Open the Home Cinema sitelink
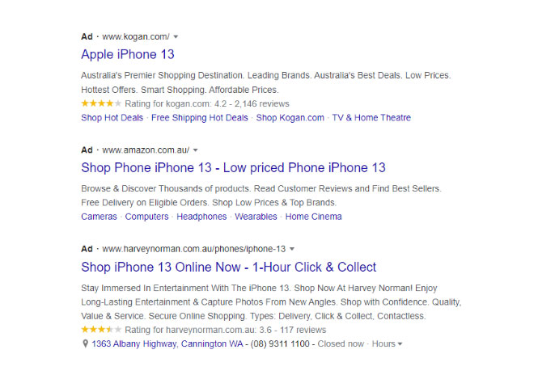538x392 pixels. 314,217
